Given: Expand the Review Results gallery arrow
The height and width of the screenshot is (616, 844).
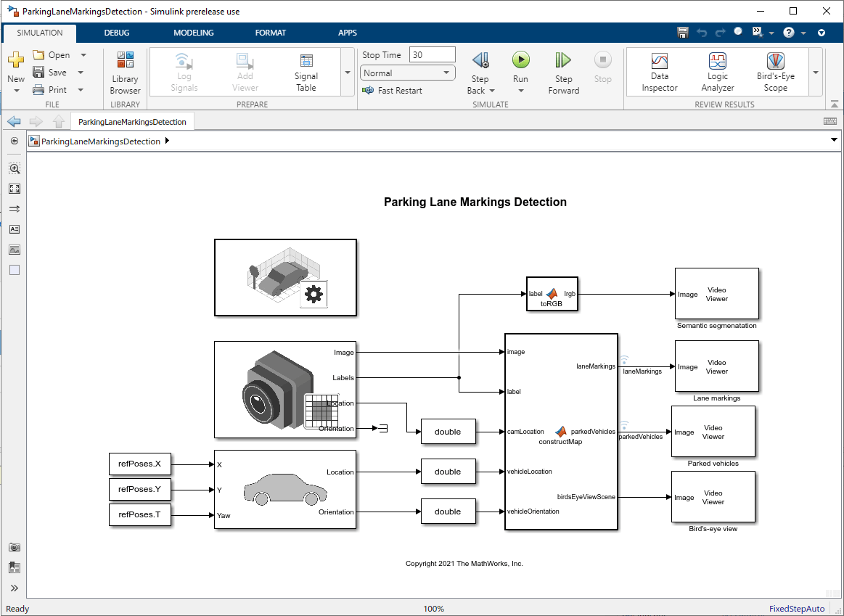Looking at the screenshot, I should click(x=816, y=73).
